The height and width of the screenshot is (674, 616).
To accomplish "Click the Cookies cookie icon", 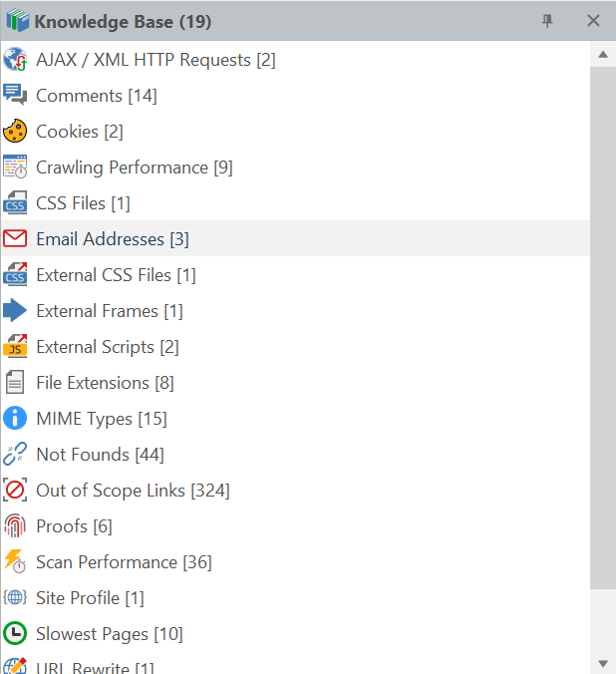I will tap(15, 132).
